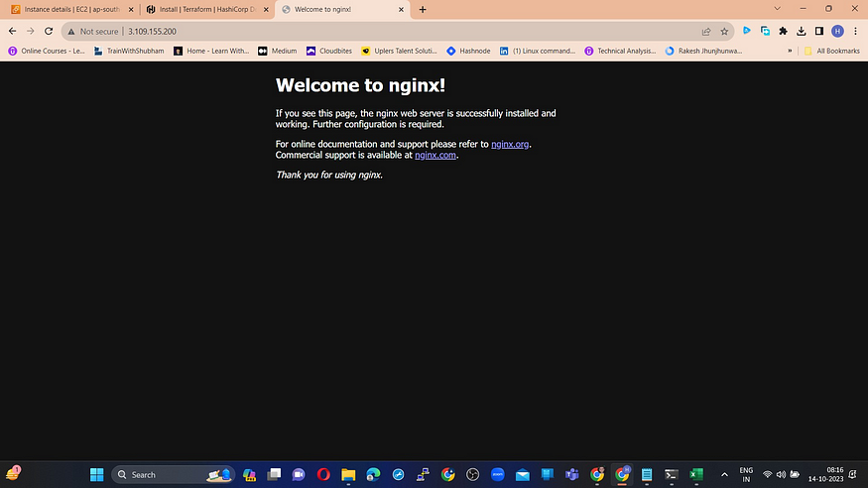Show Chrome downloads
868x488 pixels.
pos(801,32)
